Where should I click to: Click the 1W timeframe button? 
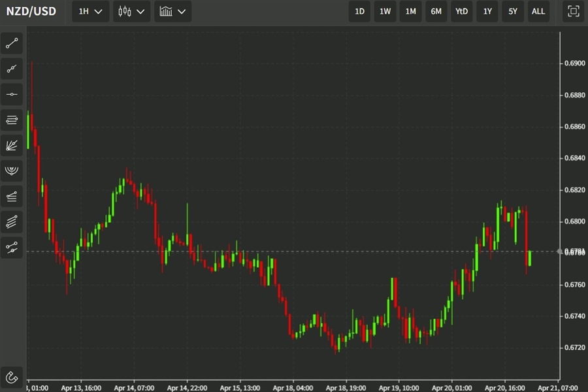[x=385, y=11]
